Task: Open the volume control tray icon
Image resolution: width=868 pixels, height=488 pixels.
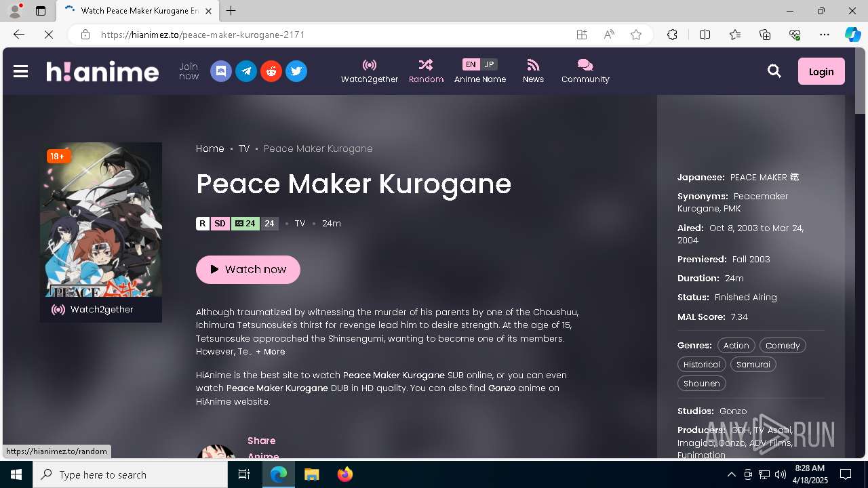Action: [x=781, y=474]
